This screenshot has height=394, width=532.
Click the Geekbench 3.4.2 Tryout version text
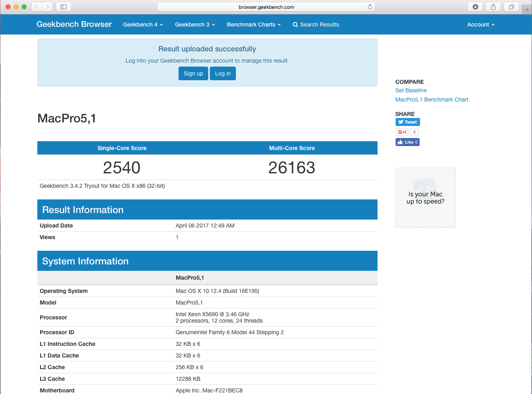[x=102, y=186]
